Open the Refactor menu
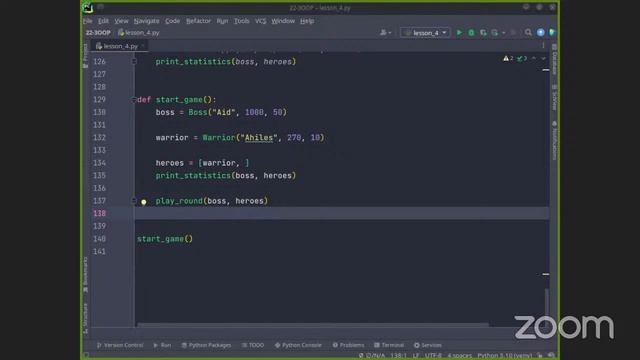The image size is (640, 360). 198,21
